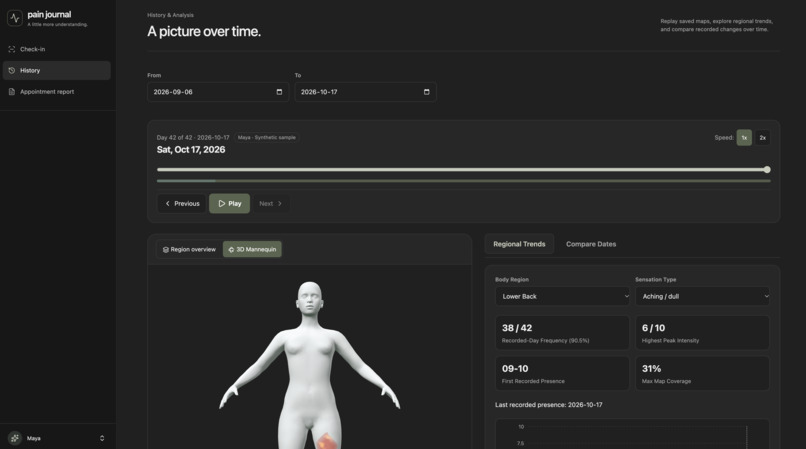Open the Maya user account switcher
Screen dimensions: 806x449
click(x=57, y=438)
